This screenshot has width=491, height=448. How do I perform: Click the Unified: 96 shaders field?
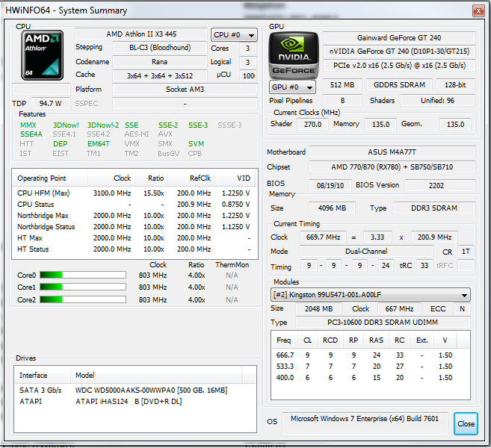tap(437, 100)
